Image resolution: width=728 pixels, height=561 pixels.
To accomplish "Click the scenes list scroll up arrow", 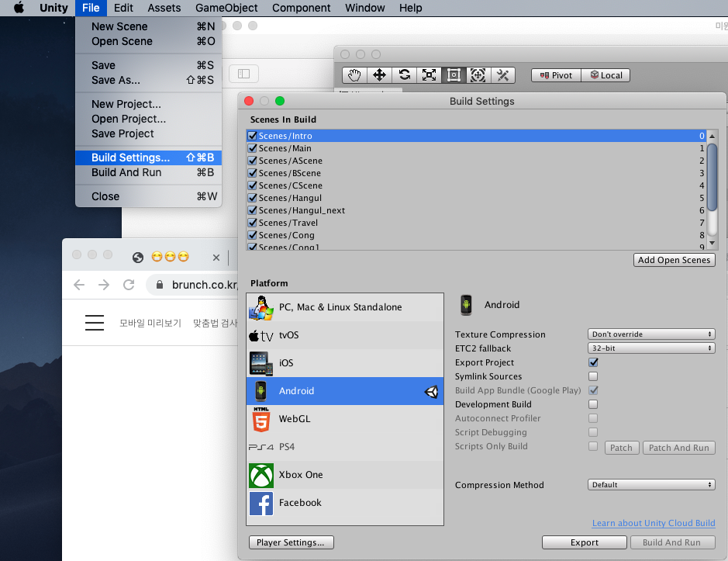I will coord(712,136).
